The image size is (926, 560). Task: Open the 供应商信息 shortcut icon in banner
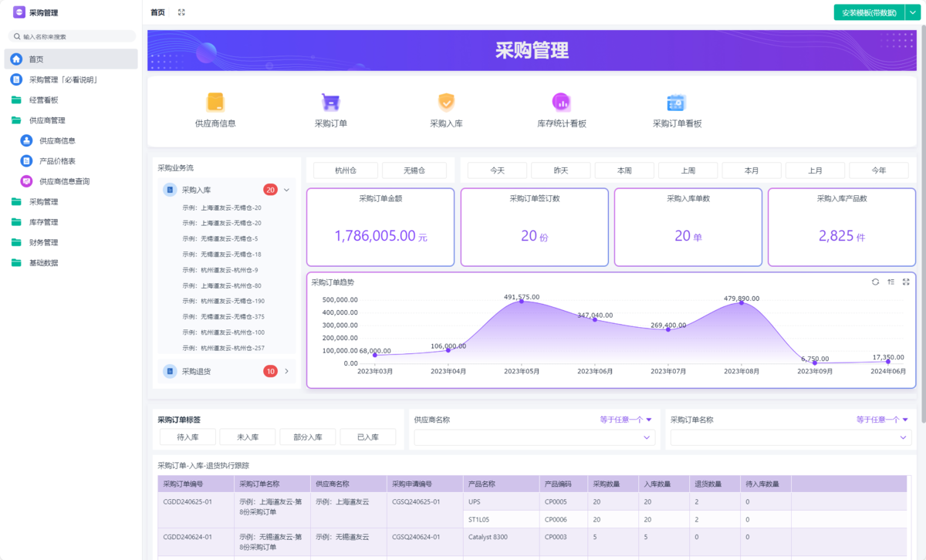[x=215, y=102]
